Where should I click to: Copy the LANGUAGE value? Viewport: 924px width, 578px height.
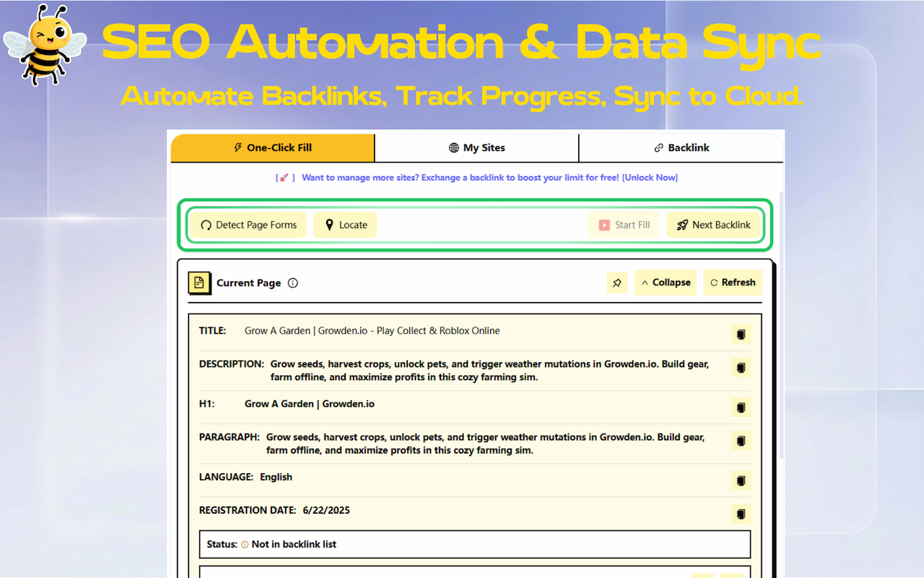tap(741, 480)
